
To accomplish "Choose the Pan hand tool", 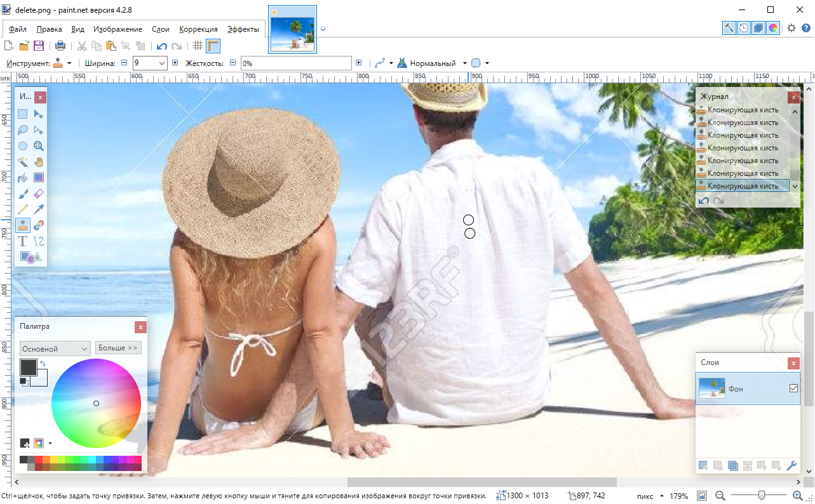I will [x=39, y=162].
